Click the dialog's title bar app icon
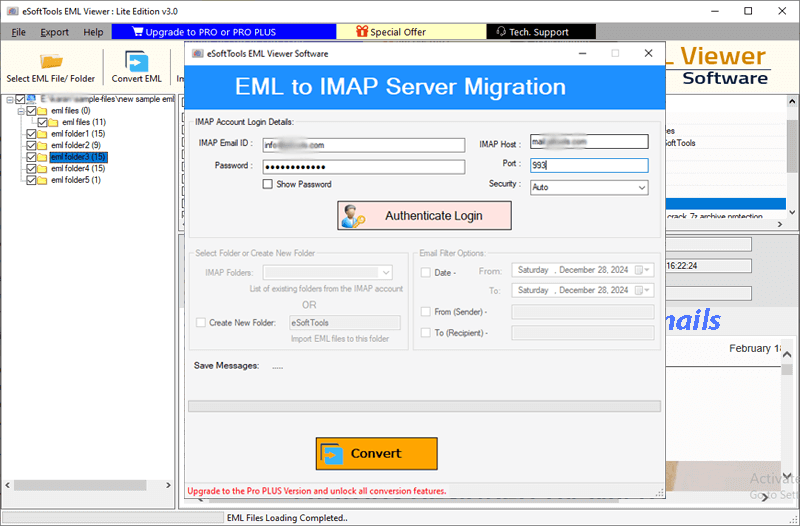The width and height of the screenshot is (800, 526). tap(197, 54)
